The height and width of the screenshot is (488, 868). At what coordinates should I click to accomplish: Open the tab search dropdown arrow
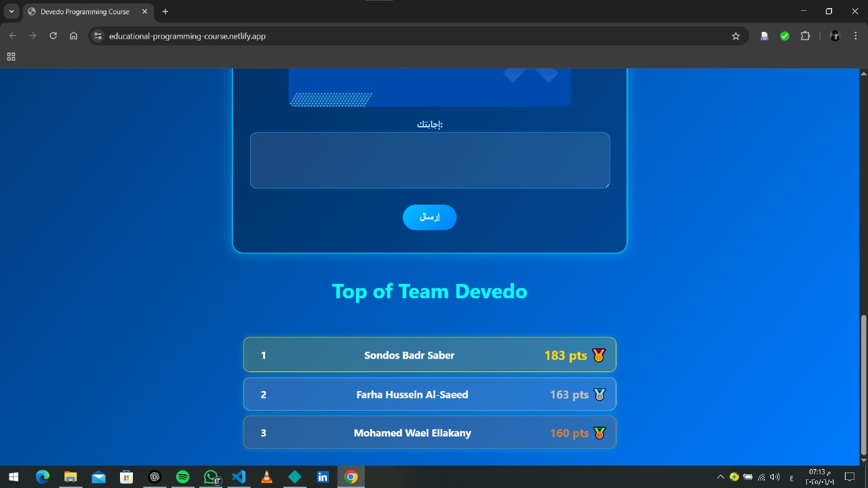(12, 12)
